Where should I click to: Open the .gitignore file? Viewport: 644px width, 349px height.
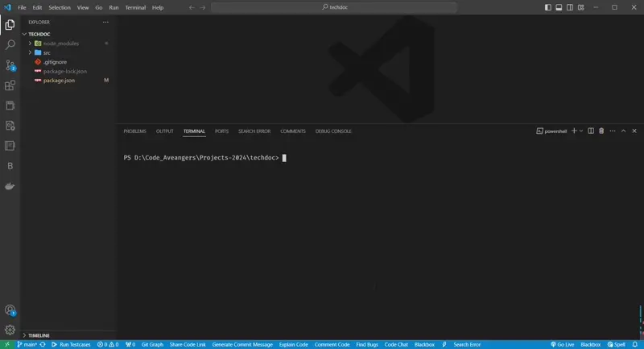point(68,62)
